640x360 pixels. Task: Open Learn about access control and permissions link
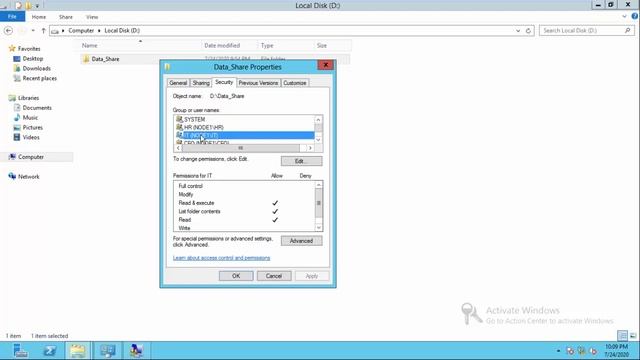[221, 258]
